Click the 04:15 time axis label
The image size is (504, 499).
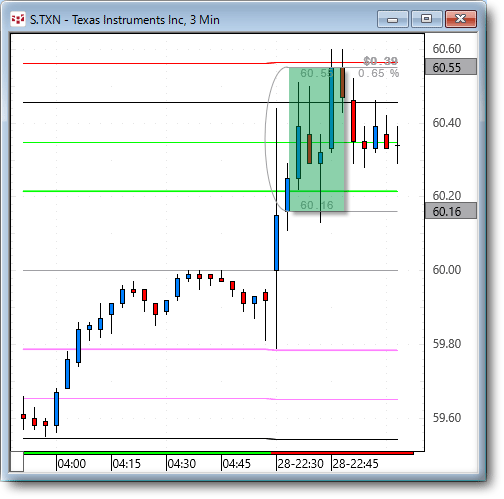click(127, 464)
